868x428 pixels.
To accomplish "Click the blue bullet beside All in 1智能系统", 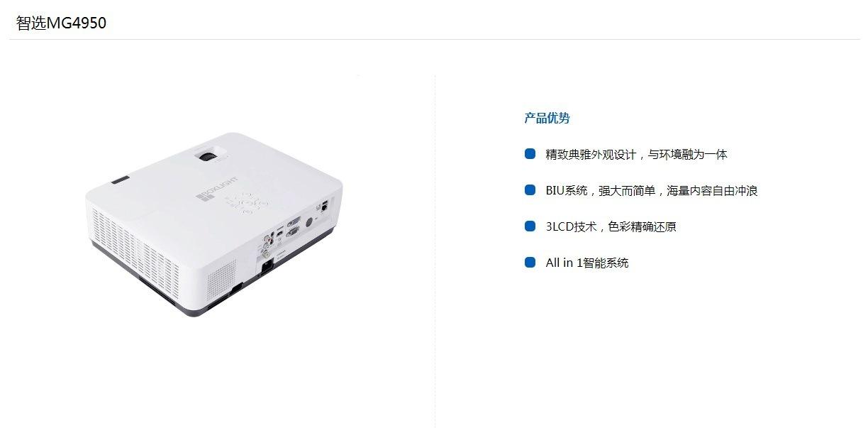I will click(x=530, y=263).
